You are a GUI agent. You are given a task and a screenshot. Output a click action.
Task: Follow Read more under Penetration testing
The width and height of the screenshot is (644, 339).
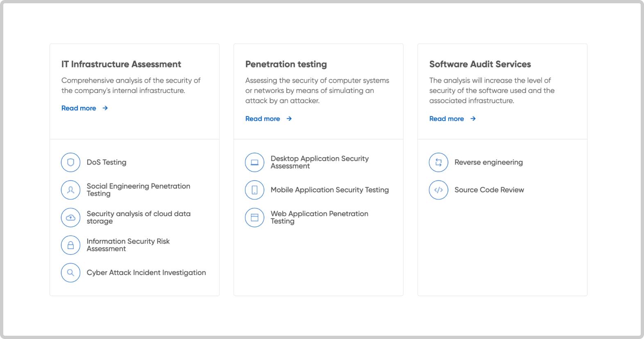[x=263, y=119]
